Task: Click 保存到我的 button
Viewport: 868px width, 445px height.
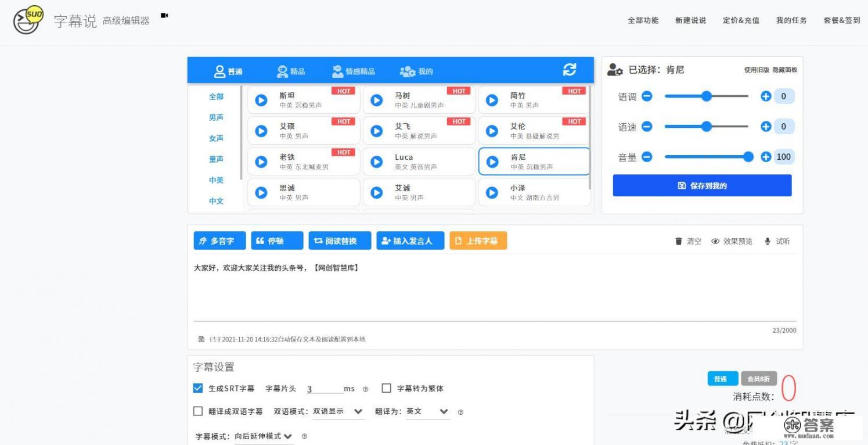Action: pyautogui.click(x=702, y=186)
